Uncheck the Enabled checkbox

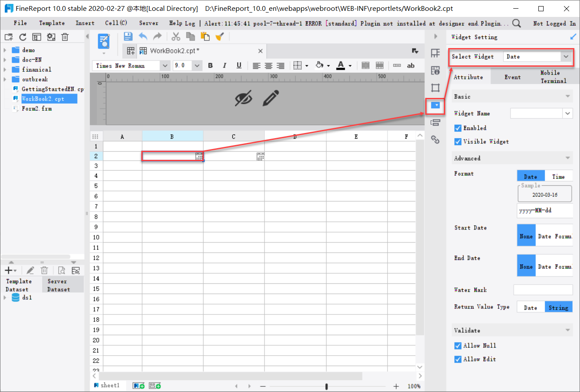458,128
